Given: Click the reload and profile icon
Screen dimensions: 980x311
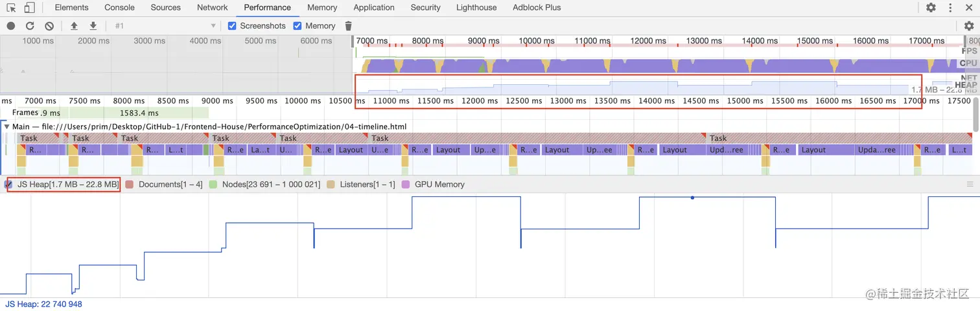Looking at the screenshot, I should tap(30, 26).
